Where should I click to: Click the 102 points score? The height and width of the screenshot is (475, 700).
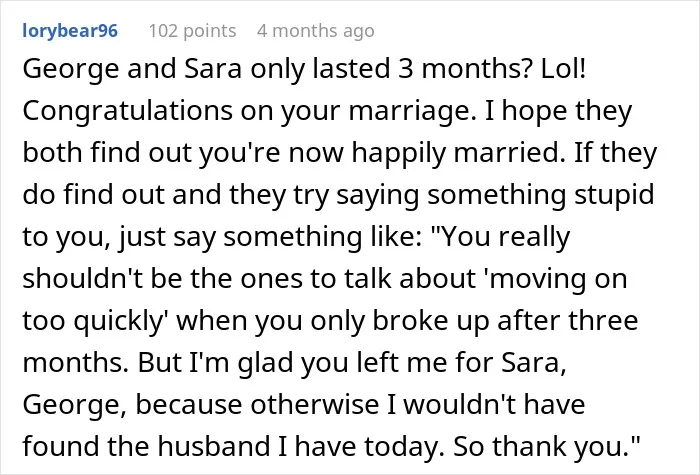(192, 31)
